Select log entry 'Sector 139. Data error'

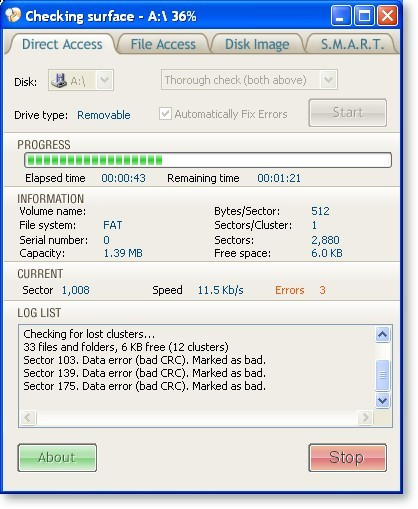145,373
